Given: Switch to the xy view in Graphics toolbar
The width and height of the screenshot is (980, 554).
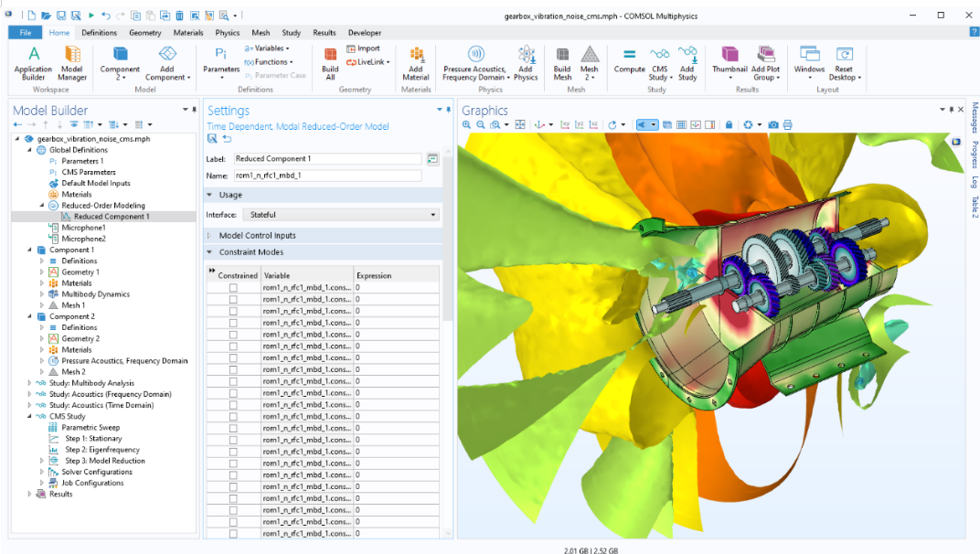Looking at the screenshot, I should point(565,125).
